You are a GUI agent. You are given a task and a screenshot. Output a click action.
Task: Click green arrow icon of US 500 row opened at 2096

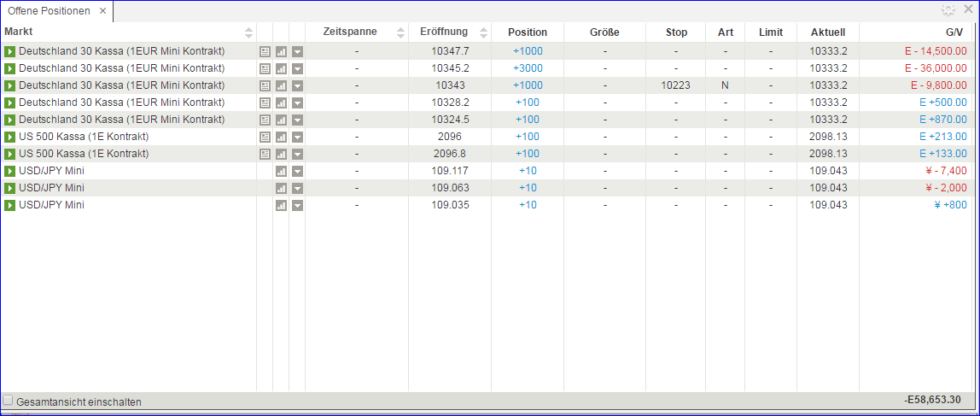click(9, 137)
